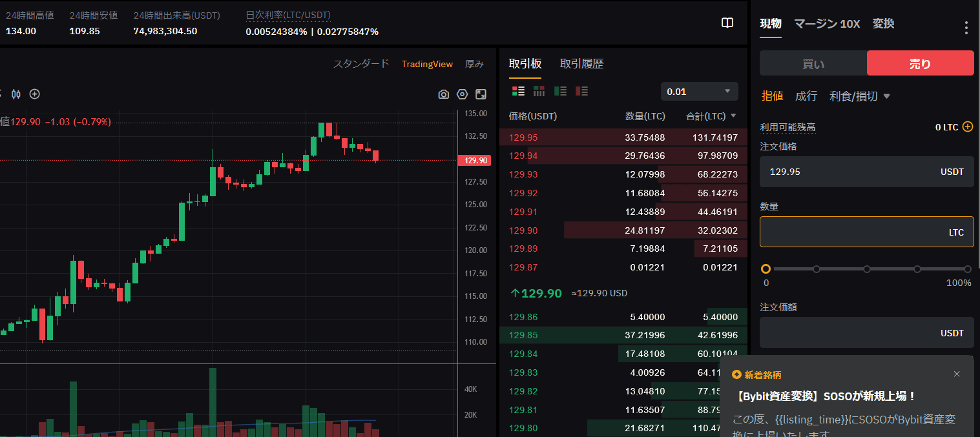
Task: Add indicator with the plus circle icon
Action: pyautogui.click(x=35, y=94)
